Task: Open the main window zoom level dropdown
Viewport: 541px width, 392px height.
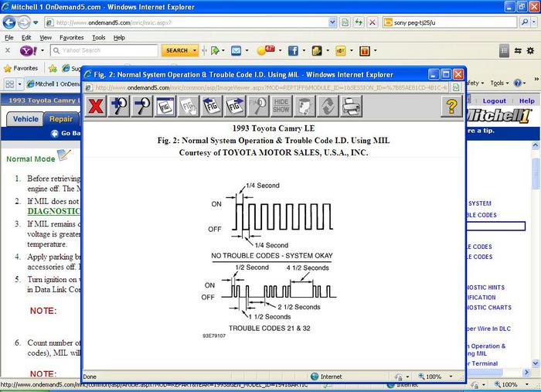Action: [526, 384]
